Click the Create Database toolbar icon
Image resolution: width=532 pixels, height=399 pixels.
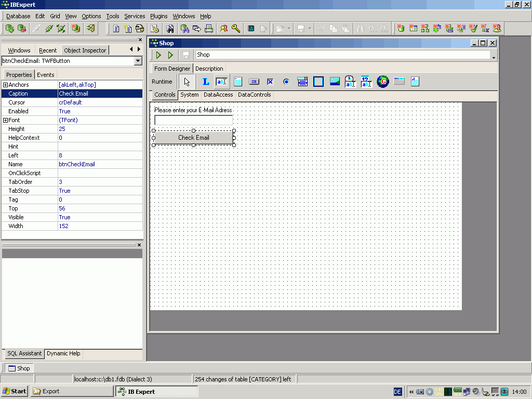pyautogui.click(x=76, y=29)
